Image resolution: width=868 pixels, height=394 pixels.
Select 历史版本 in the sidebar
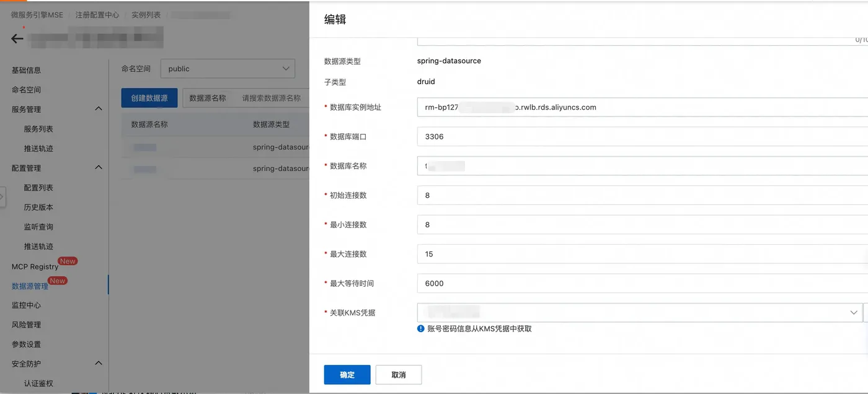tap(38, 207)
